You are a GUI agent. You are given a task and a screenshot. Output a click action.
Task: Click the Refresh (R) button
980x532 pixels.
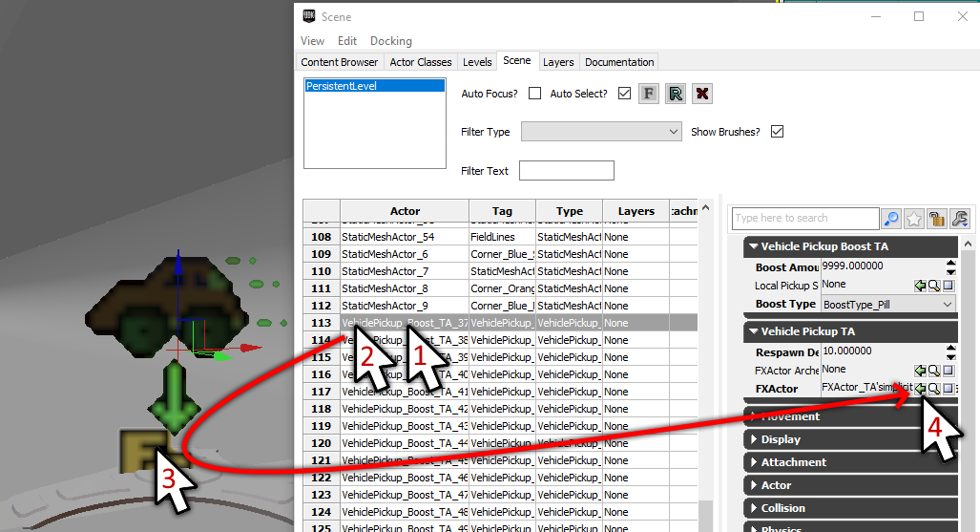[x=676, y=94]
